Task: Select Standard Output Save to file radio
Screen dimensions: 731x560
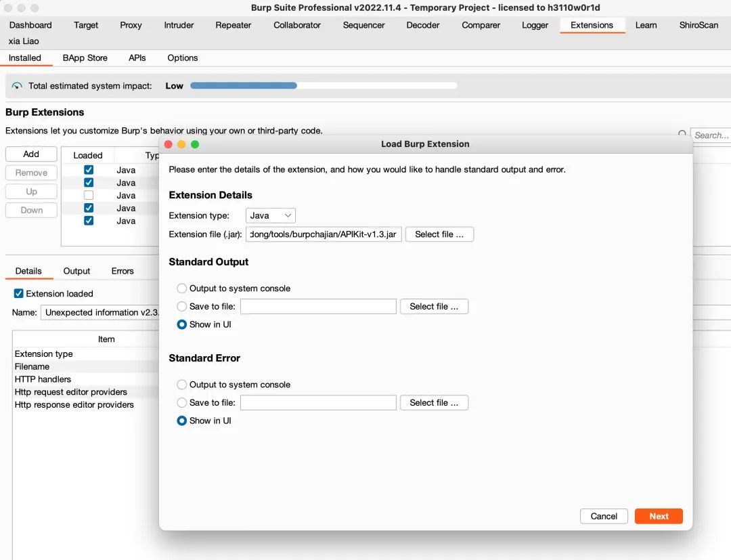Action: [182, 306]
